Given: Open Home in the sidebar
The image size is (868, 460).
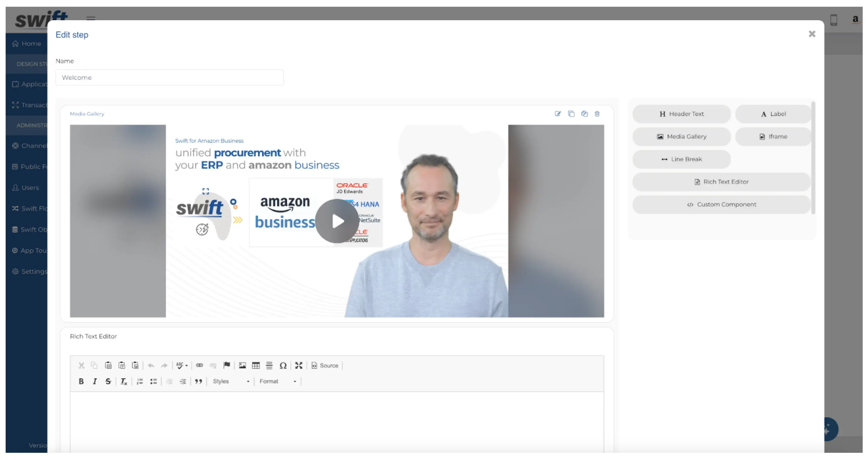Looking at the screenshot, I should pos(27,44).
